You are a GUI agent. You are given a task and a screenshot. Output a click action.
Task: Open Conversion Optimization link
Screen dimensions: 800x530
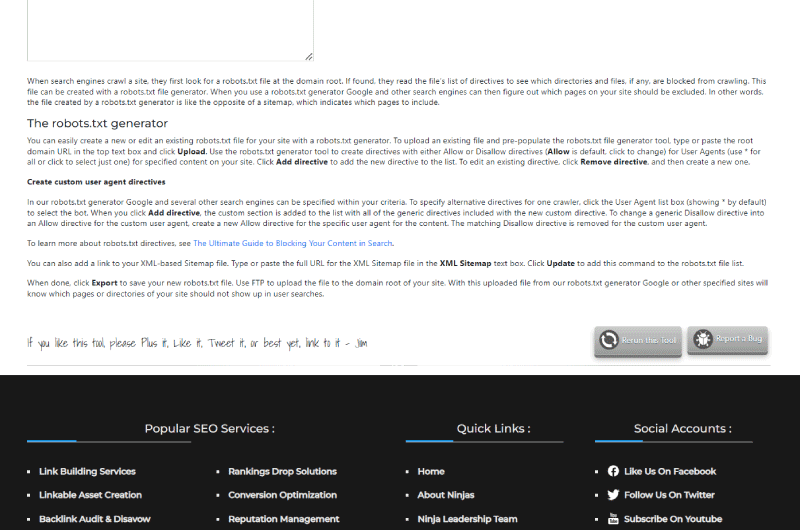click(x=282, y=495)
